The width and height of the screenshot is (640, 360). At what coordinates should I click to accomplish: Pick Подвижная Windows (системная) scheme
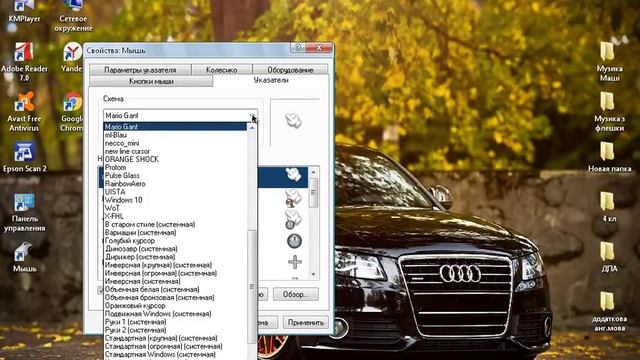(175, 314)
